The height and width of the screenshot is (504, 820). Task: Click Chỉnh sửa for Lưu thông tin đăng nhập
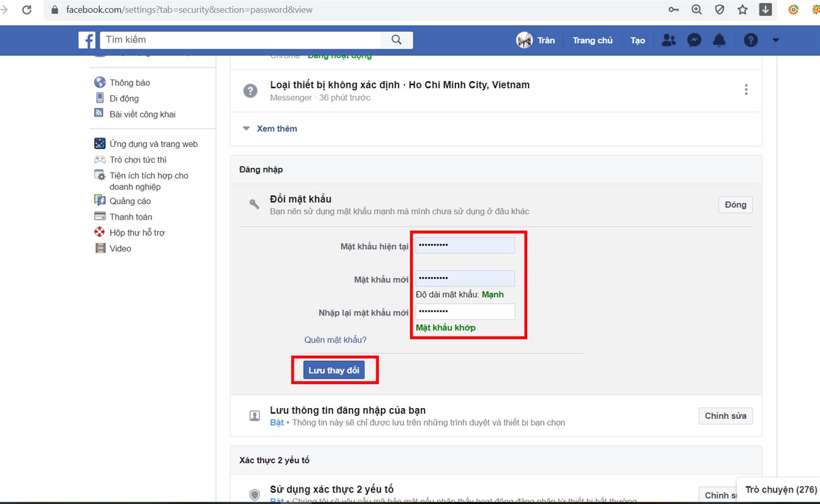click(725, 416)
